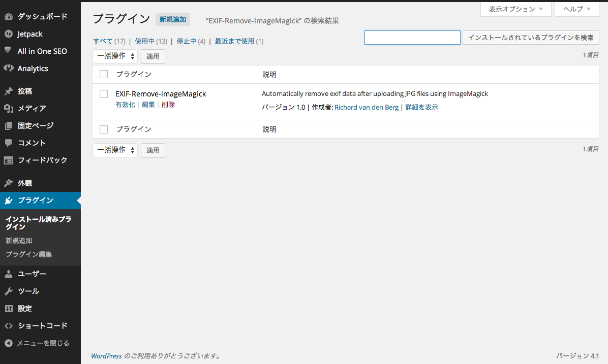Click the wrench icon beside ツール
The image size is (608, 364).
click(9, 291)
